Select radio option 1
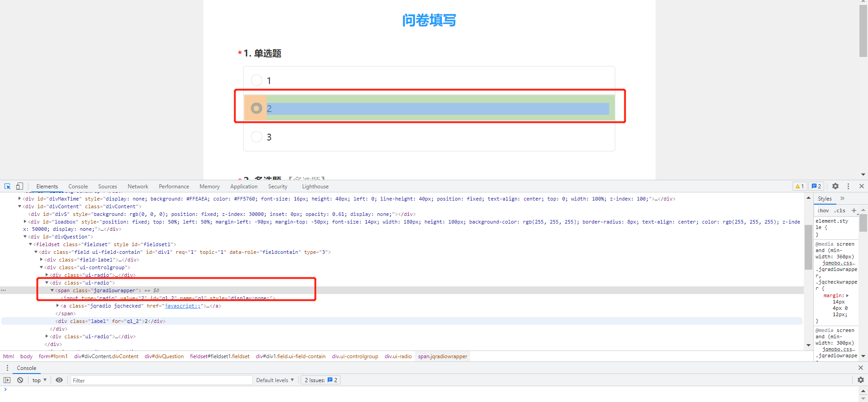Viewport: 868px width, 402px height. coord(256,80)
